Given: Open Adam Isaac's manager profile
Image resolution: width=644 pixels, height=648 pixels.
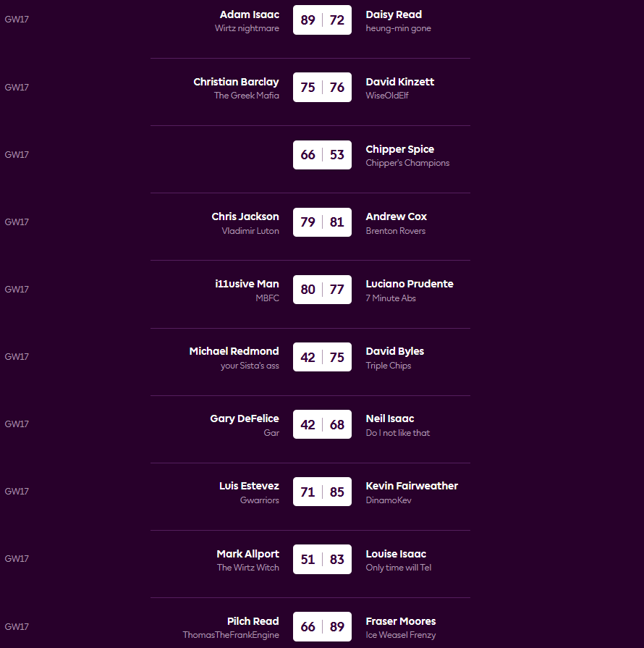Looking at the screenshot, I should point(249,14).
